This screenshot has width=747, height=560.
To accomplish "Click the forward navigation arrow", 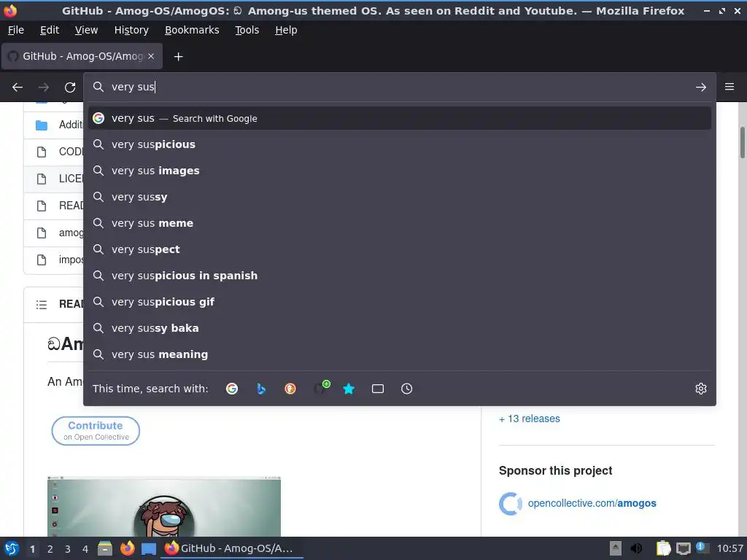I will click(x=43, y=87).
